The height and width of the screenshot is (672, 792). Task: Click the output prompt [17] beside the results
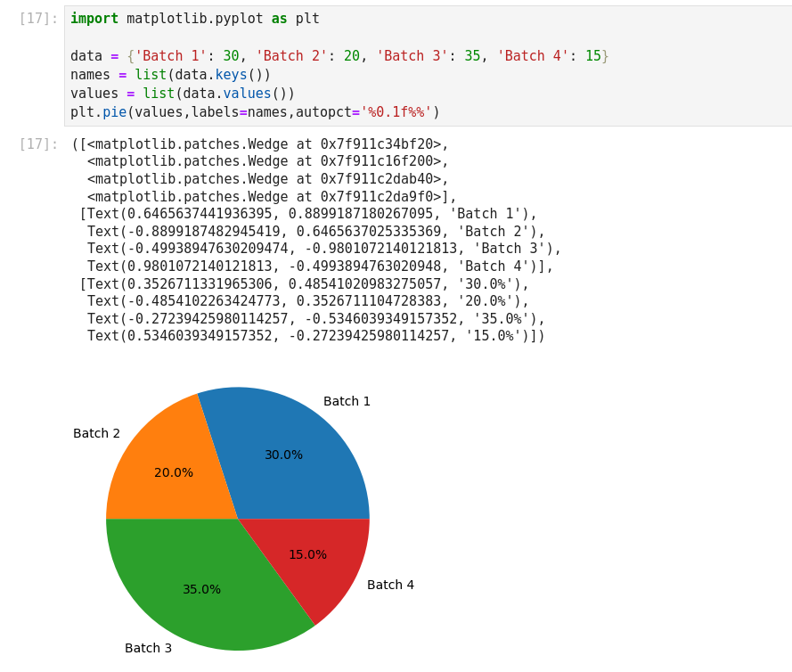(x=37, y=144)
